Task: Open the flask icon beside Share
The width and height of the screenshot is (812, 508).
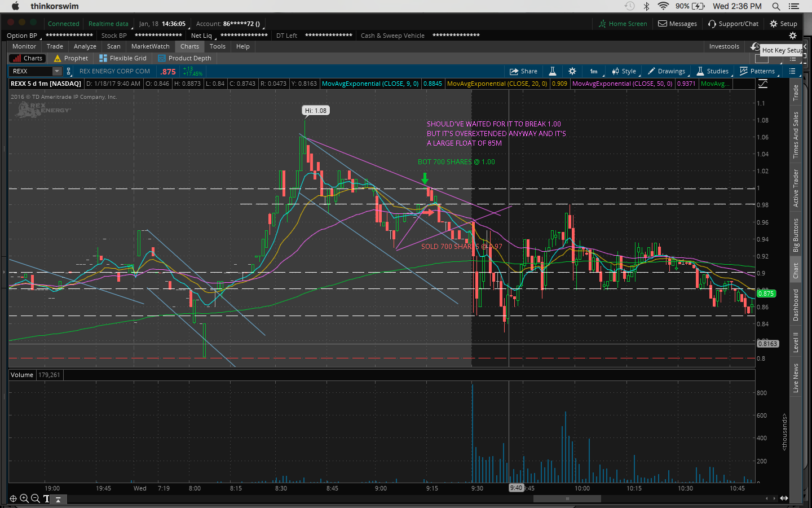Action: pos(553,71)
